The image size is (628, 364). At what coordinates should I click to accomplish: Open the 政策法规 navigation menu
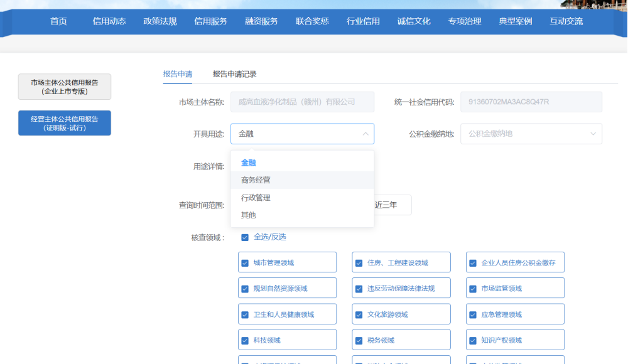(160, 21)
